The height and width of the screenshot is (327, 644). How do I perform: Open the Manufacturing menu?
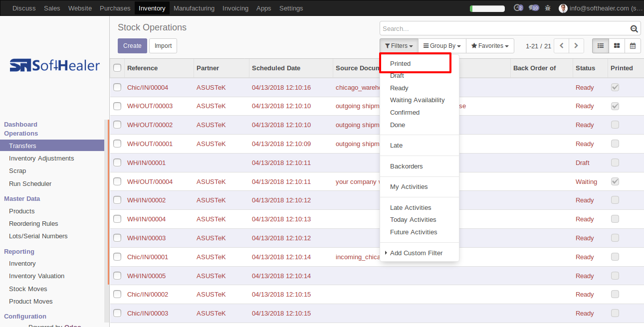(194, 8)
